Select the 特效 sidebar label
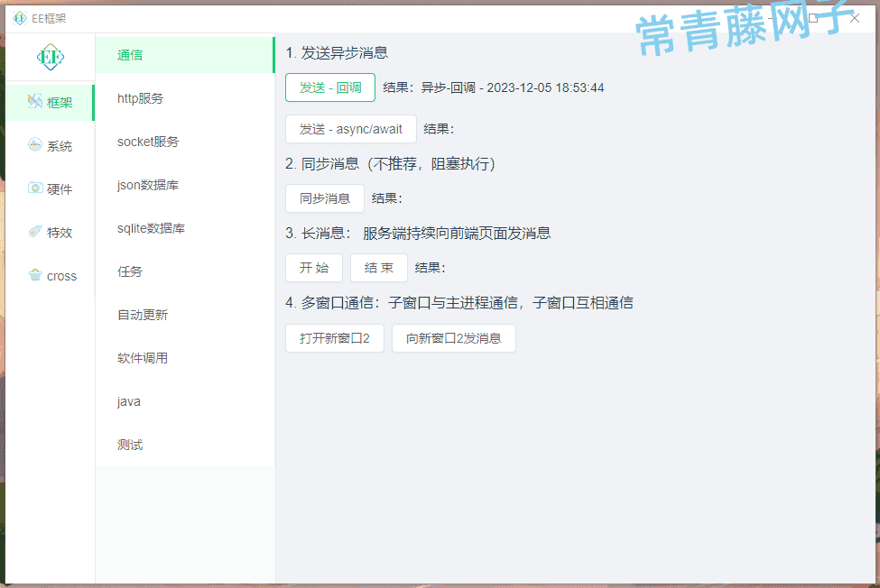 pyautogui.click(x=60, y=233)
